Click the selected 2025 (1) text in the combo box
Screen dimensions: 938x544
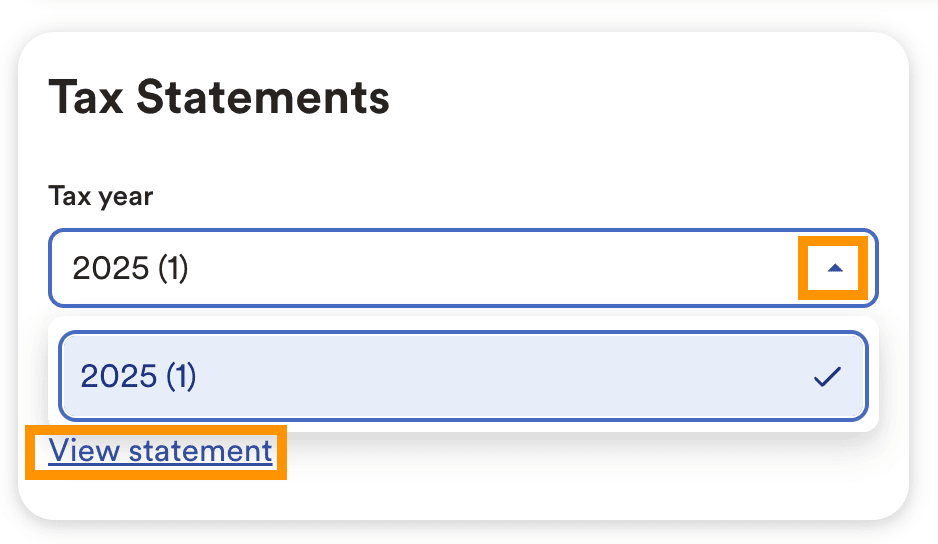(130, 268)
